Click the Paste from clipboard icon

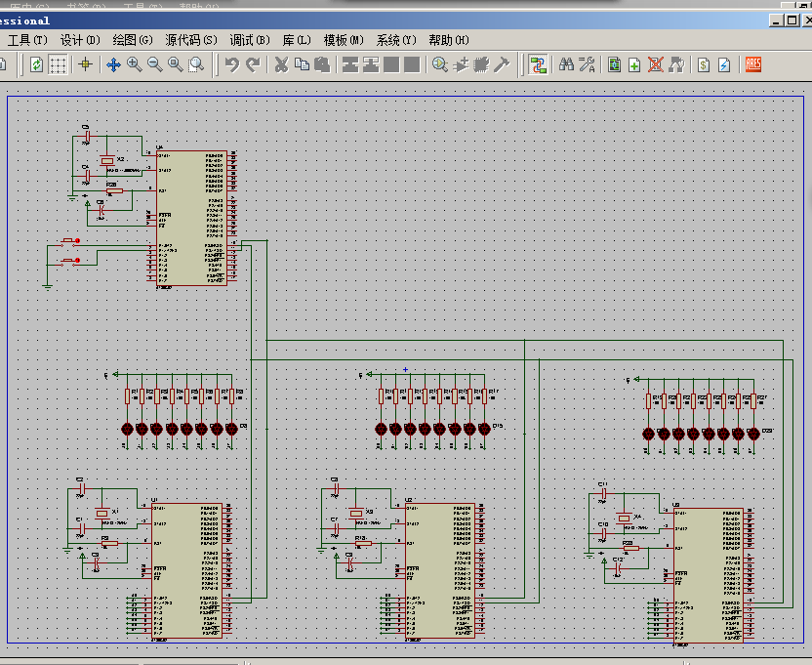point(323,64)
